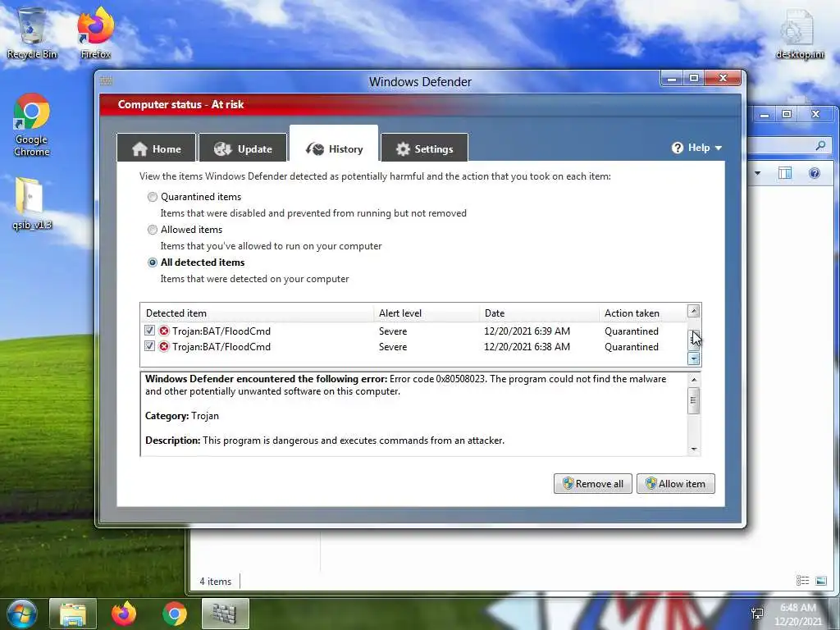
Task: Click the Allow item button
Action: (676, 484)
